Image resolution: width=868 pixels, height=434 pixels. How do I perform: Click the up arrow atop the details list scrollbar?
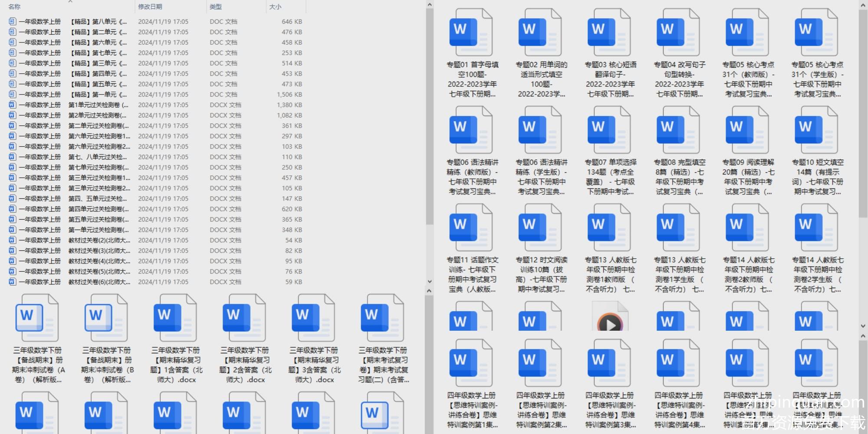pos(429,5)
